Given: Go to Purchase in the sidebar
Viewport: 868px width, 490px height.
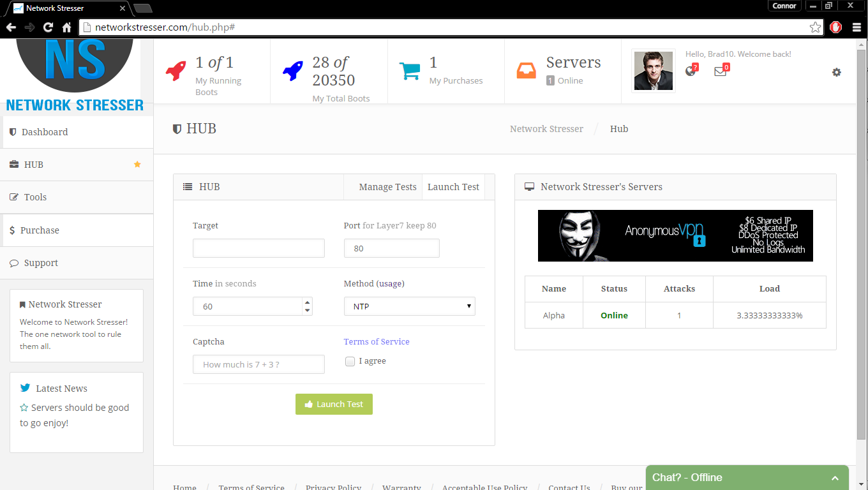Looking at the screenshot, I should [77, 230].
